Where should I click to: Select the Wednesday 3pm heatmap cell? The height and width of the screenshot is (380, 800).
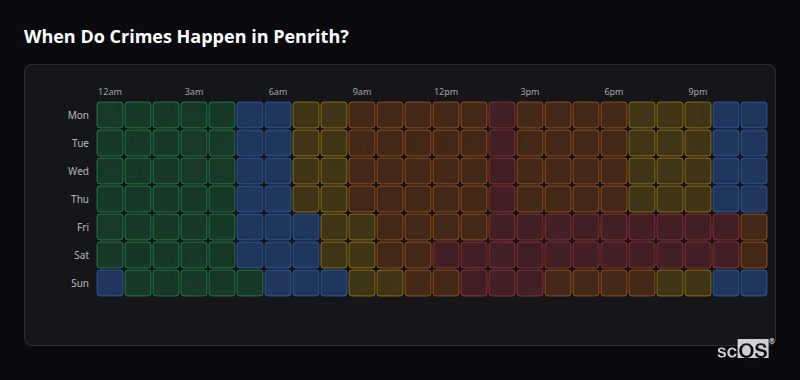coord(530,171)
